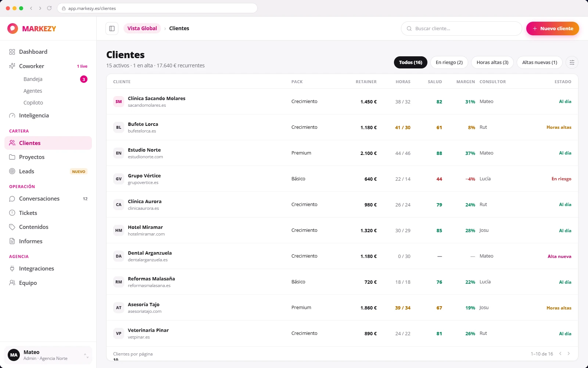Click the Vista Global breadcrumb
This screenshot has width=588, height=368.
142,28
